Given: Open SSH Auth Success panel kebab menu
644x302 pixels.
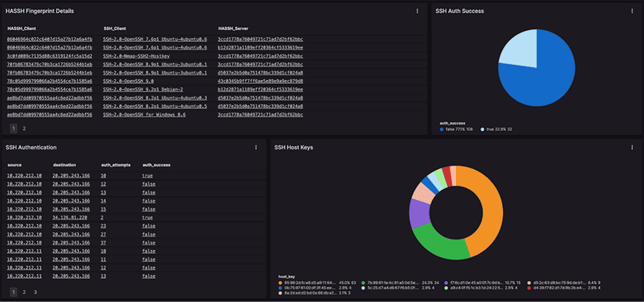Looking at the screenshot, I should click(x=631, y=11).
